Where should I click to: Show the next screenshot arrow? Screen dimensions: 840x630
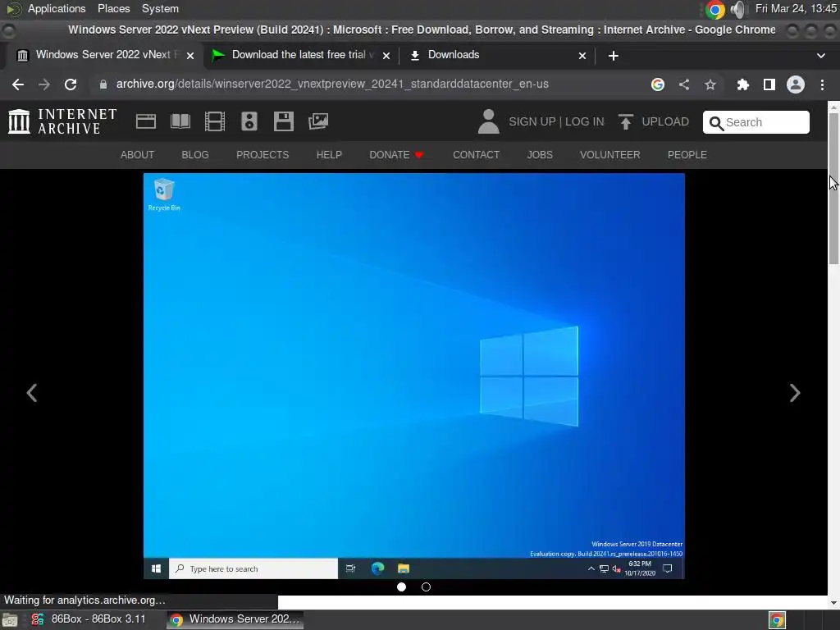click(795, 393)
